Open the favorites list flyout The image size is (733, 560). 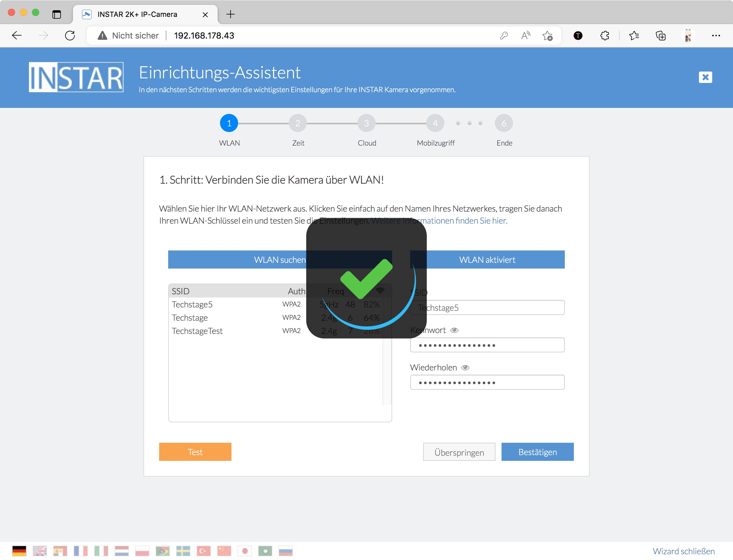coord(634,36)
